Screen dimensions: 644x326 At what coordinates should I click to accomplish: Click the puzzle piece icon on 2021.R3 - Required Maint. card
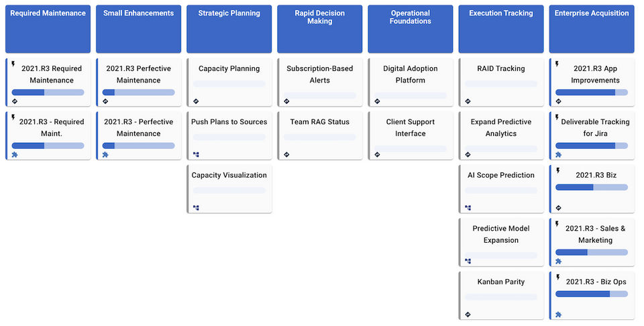[15, 154]
